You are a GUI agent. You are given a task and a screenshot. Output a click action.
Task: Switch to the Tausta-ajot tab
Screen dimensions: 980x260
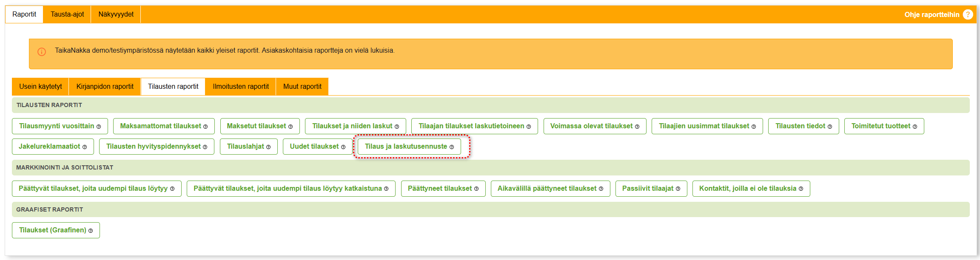point(67,14)
